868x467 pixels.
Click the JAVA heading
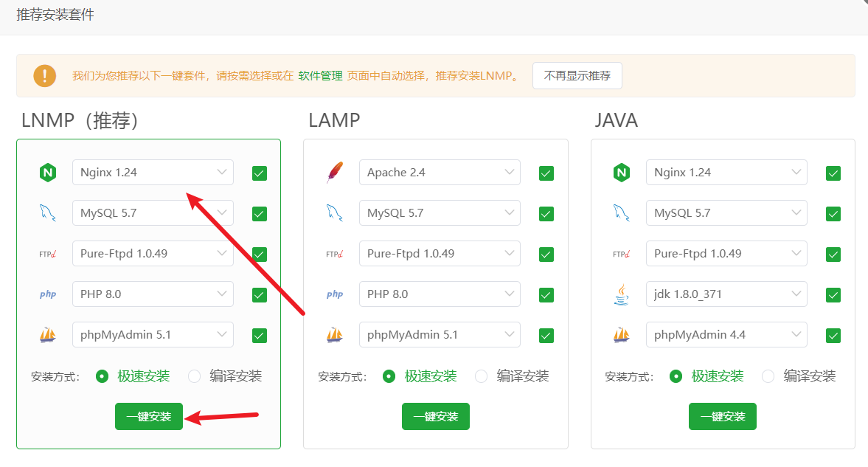click(x=616, y=120)
